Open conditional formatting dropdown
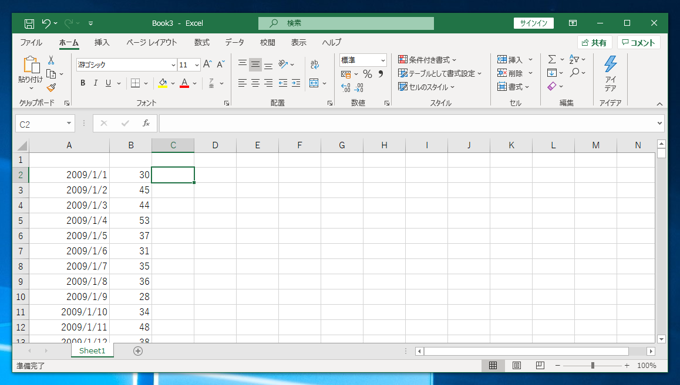The height and width of the screenshot is (385, 680). 427,60
